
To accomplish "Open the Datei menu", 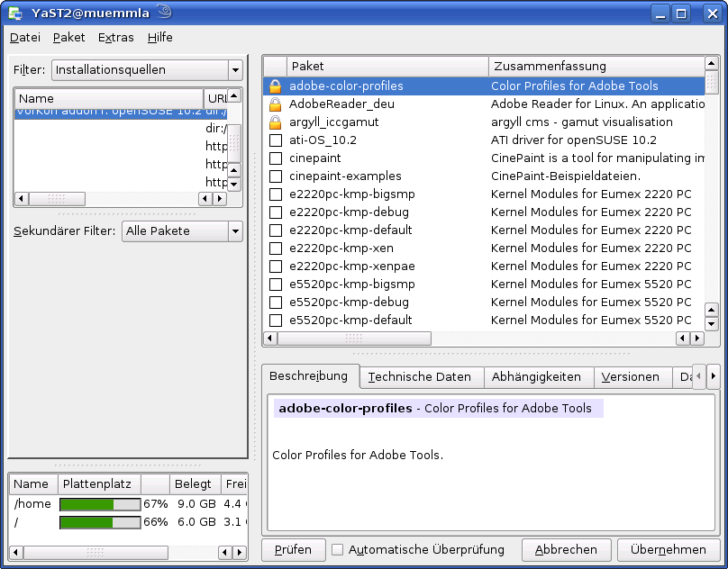I will tap(25, 38).
